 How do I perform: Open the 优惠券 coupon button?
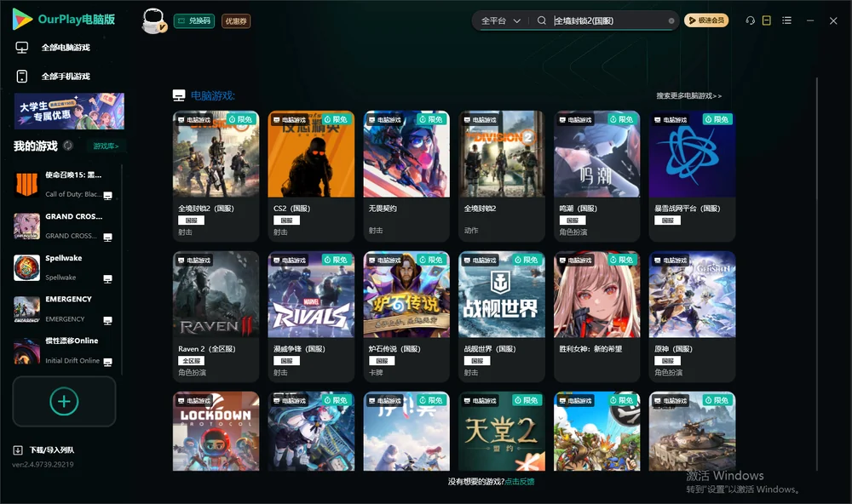pyautogui.click(x=236, y=21)
